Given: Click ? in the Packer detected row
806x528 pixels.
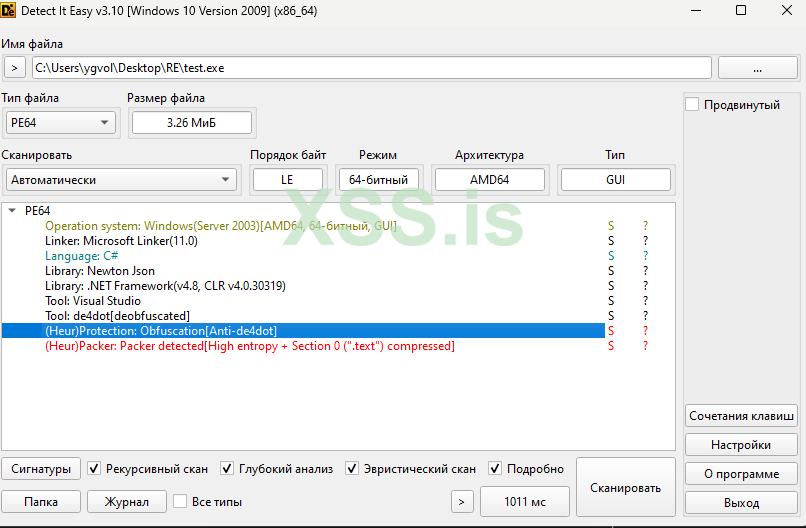Looking at the screenshot, I should (x=646, y=345).
